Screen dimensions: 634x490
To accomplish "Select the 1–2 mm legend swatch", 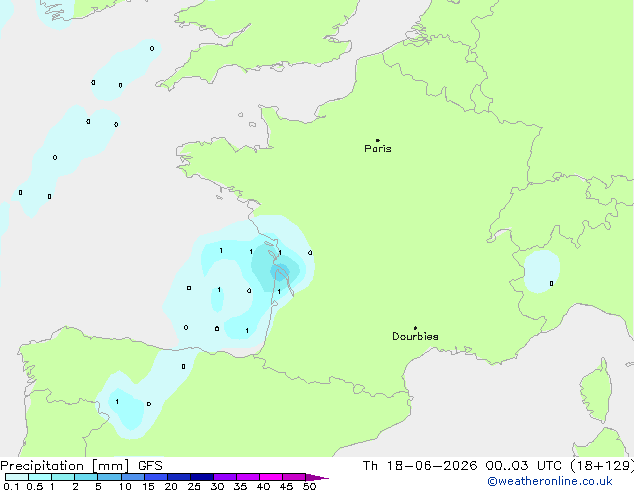I will 63,477.
